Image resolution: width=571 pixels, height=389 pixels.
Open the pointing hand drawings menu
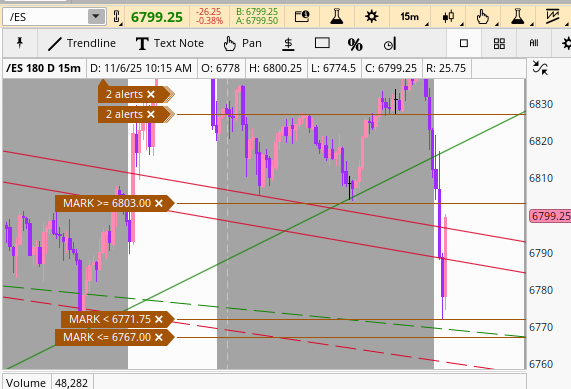pos(483,17)
